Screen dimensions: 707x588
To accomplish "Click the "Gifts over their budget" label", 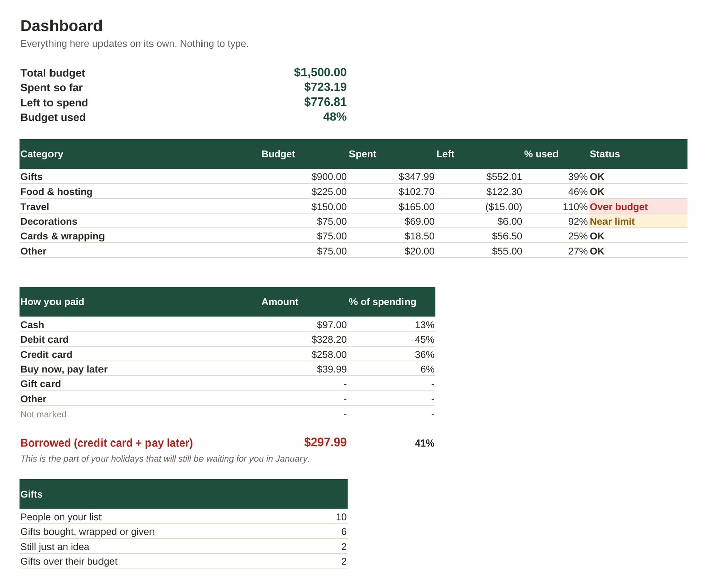I will coord(69,561).
